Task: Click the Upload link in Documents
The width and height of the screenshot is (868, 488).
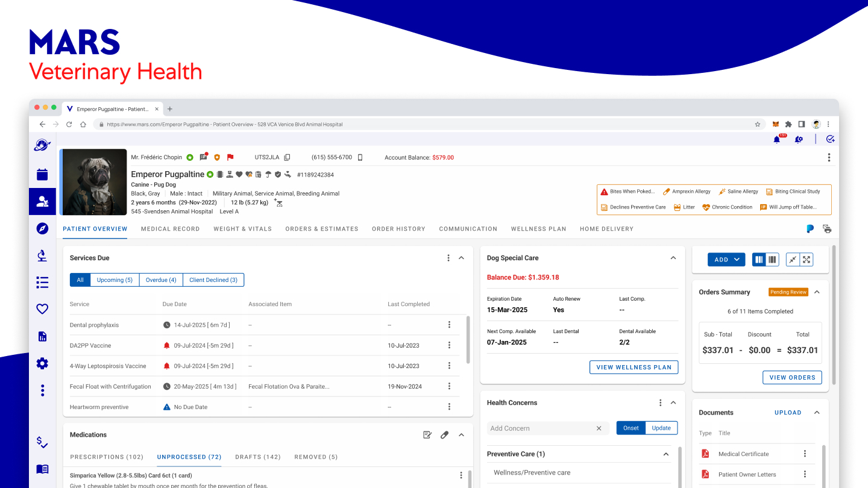Action: [x=788, y=413]
